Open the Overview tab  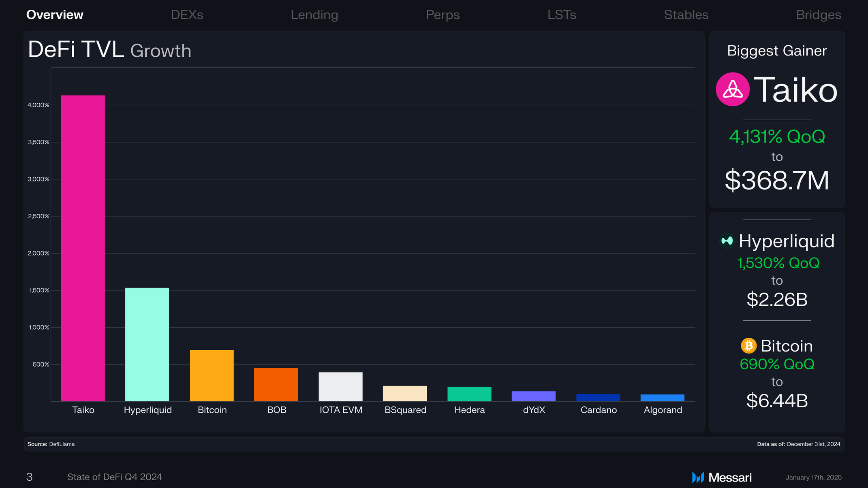(x=55, y=15)
